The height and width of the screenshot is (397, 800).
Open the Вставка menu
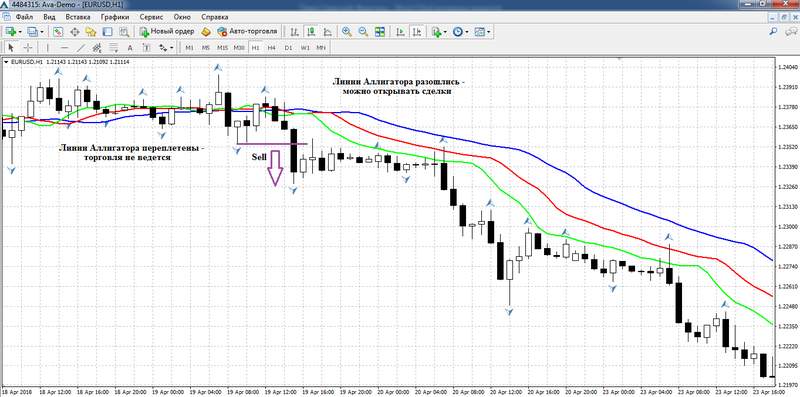[78, 17]
